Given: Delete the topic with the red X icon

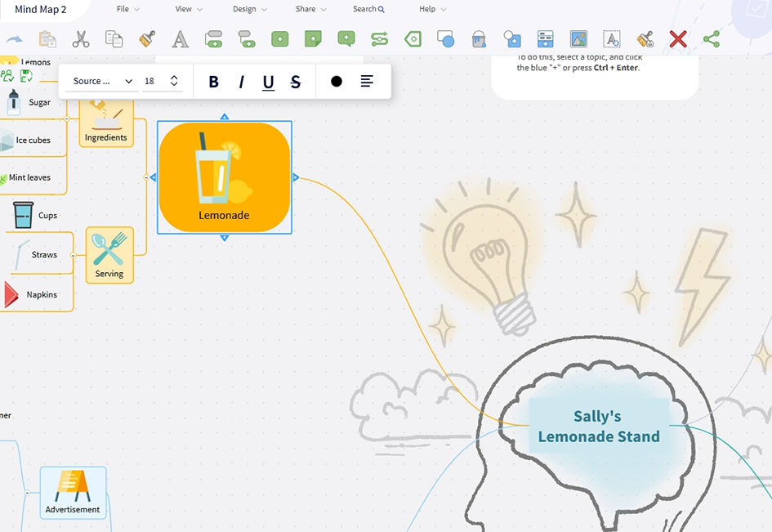Looking at the screenshot, I should (x=677, y=38).
